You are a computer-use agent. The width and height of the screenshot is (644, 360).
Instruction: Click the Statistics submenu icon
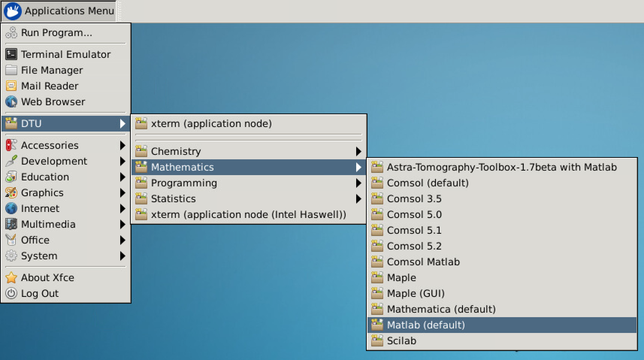pos(141,199)
